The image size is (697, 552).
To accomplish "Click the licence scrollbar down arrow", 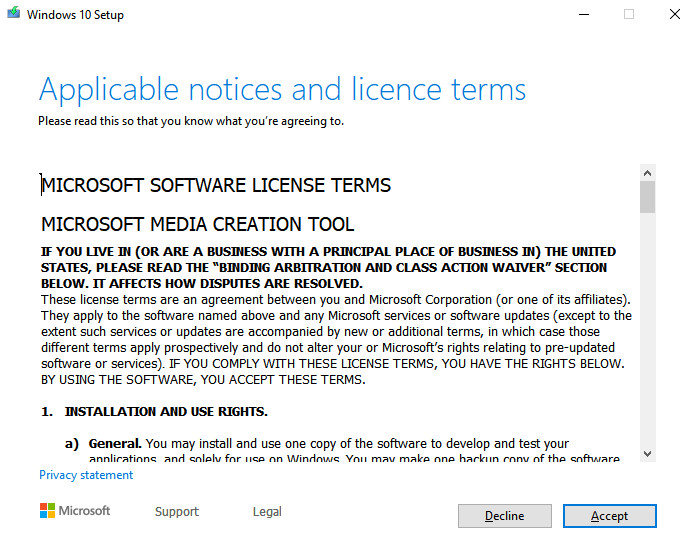I will pos(648,454).
